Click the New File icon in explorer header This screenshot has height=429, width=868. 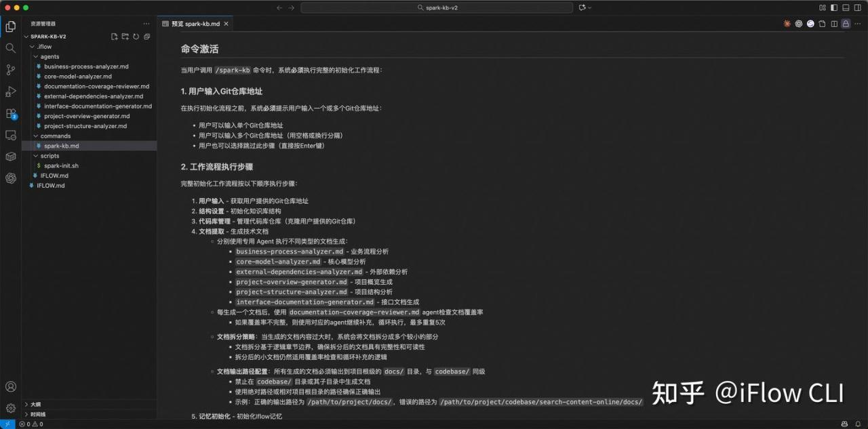114,37
